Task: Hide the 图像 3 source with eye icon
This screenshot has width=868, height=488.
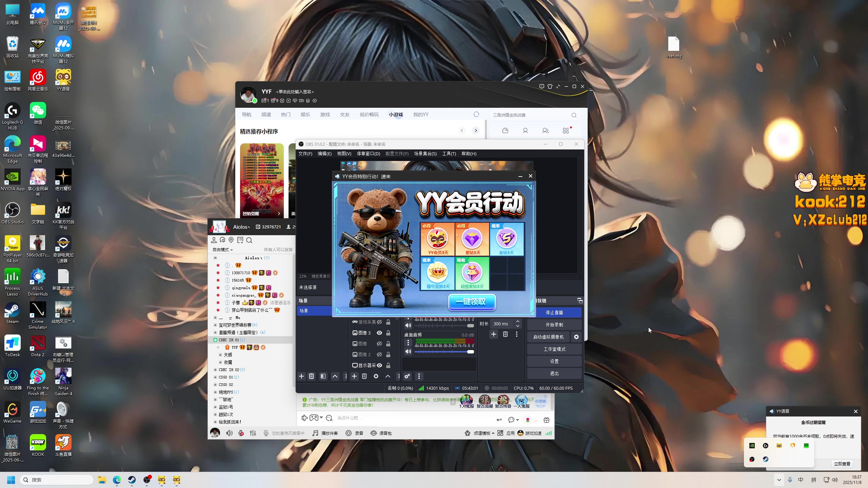Action: point(379,333)
